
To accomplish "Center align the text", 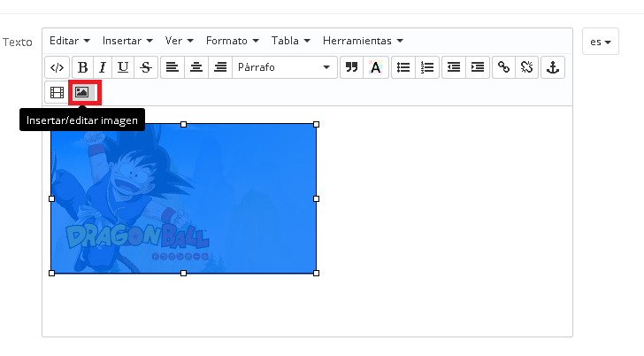I will (196, 67).
